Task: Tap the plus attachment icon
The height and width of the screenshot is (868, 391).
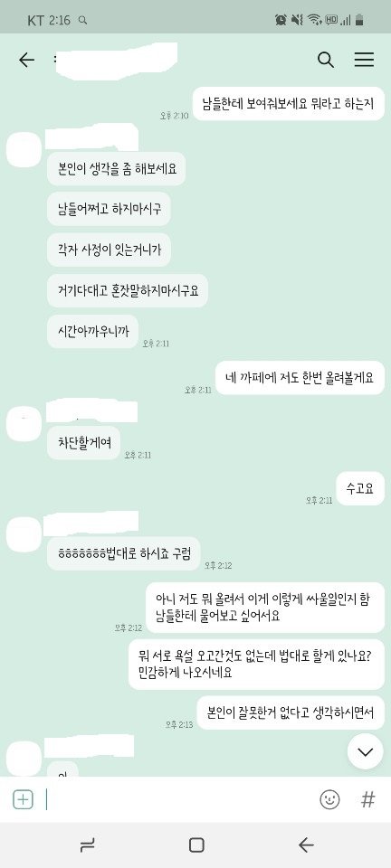Action: pos(23,799)
